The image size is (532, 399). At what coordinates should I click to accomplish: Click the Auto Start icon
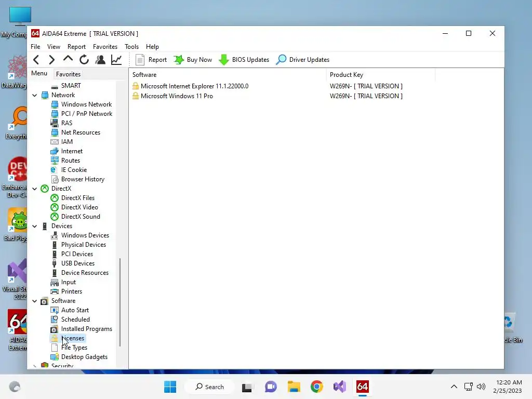tap(54, 310)
